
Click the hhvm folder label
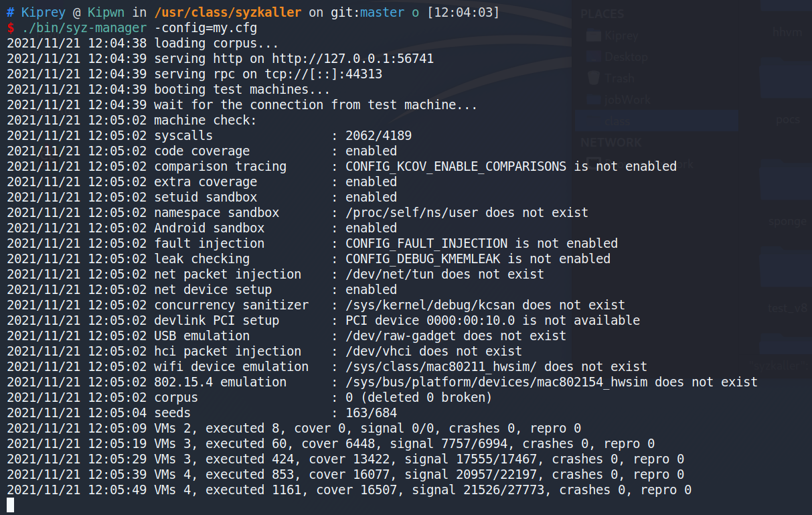click(x=787, y=32)
